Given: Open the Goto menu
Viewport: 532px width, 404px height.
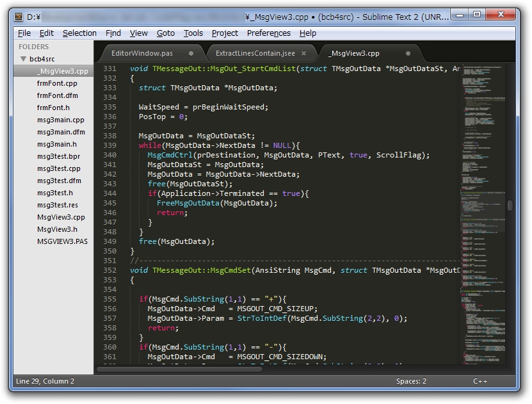Looking at the screenshot, I should [x=165, y=33].
